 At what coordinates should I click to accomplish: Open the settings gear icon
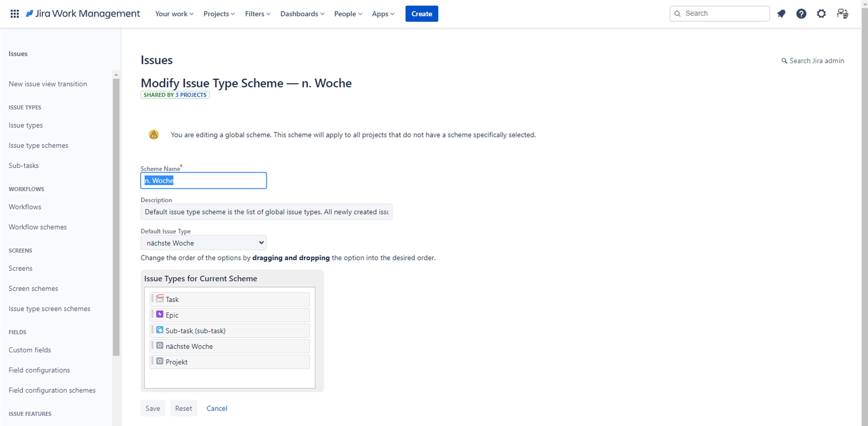click(821, 14)
